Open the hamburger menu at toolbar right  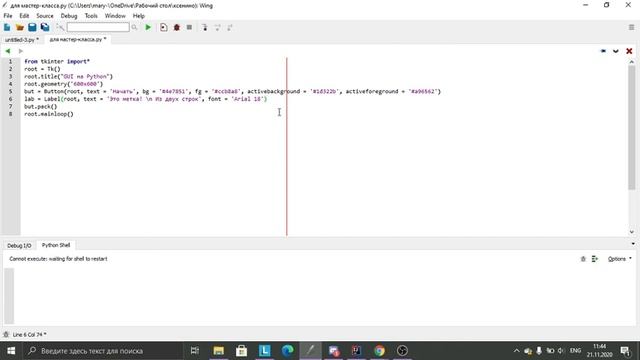(x=631, y=27)
